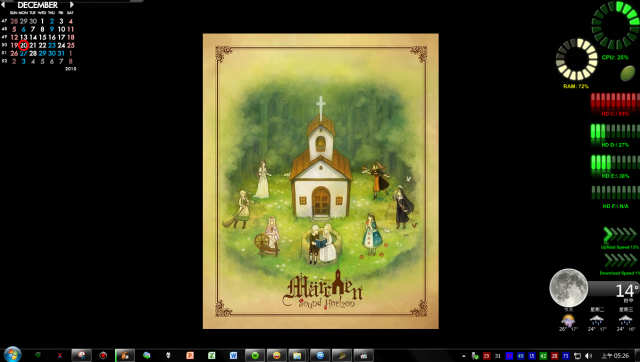The height and width of the screenshot is (362, 640).
Task: Click the 2010 year label in calendar
Action: tap(71, 69)
